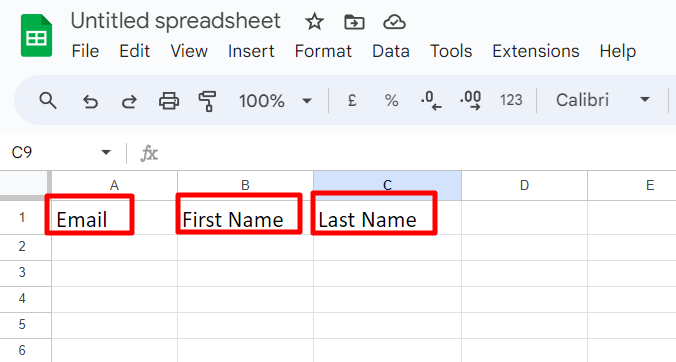Viewport: 676px width, 362px height.
Task: Open the search the menus tool
Action: click(x=47, y=101)
